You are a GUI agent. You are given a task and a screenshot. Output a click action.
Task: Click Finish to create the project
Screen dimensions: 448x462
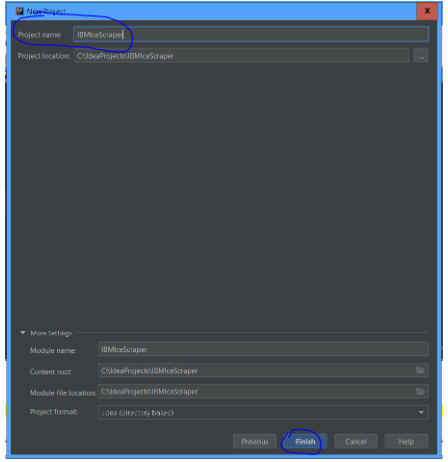(x=305, y=441)
